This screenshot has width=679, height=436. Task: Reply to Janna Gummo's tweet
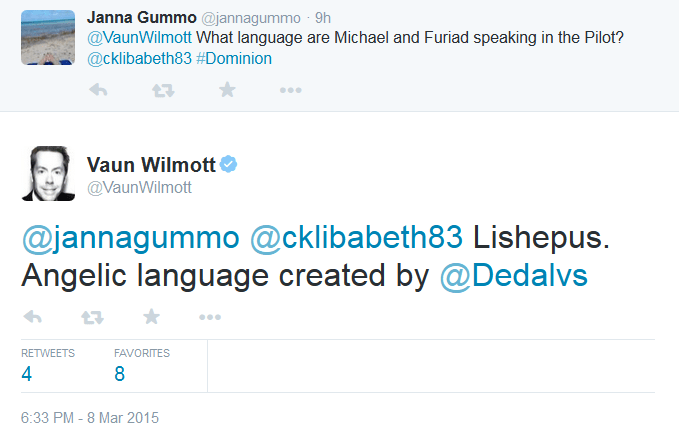point(98,90)
